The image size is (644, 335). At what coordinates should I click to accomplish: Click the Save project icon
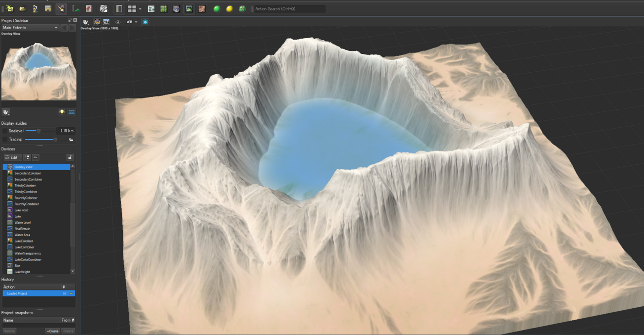(x=48, y=8)
